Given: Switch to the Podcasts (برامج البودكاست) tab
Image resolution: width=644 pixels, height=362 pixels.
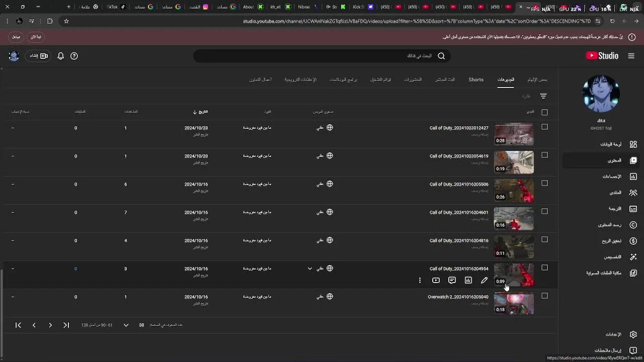Looking at the screenshot, I should pos(343,79).
